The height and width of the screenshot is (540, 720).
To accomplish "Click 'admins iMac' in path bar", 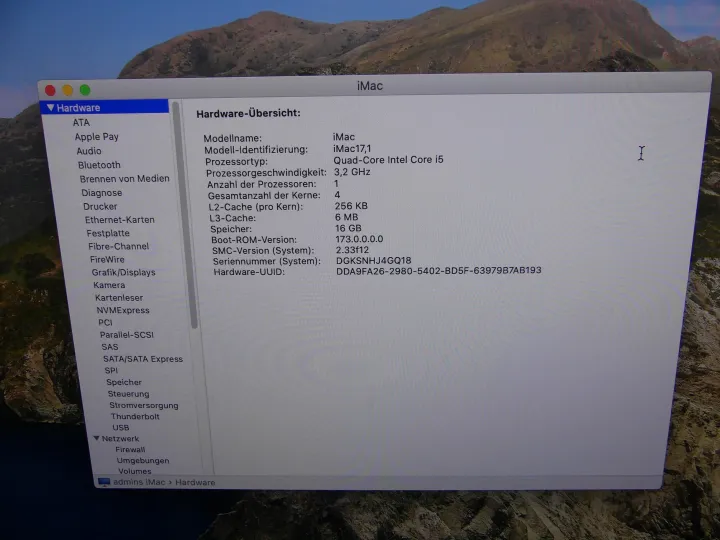I will click(139, 482).
